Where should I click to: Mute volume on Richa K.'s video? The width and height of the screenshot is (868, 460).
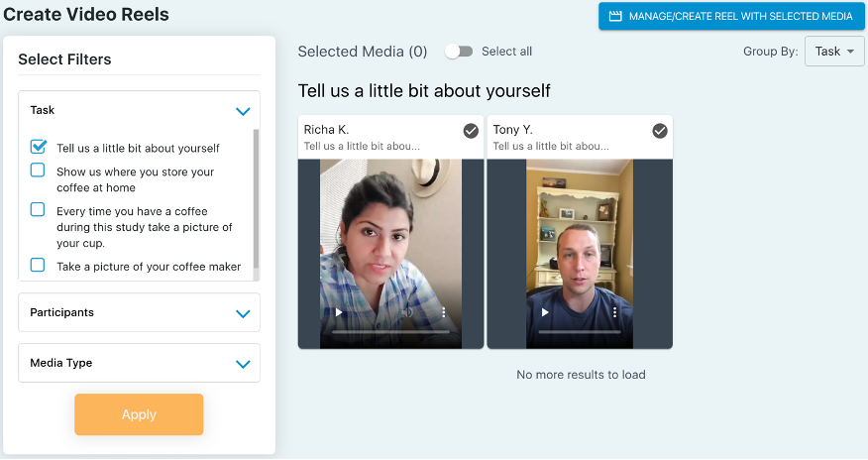[407, 311]
